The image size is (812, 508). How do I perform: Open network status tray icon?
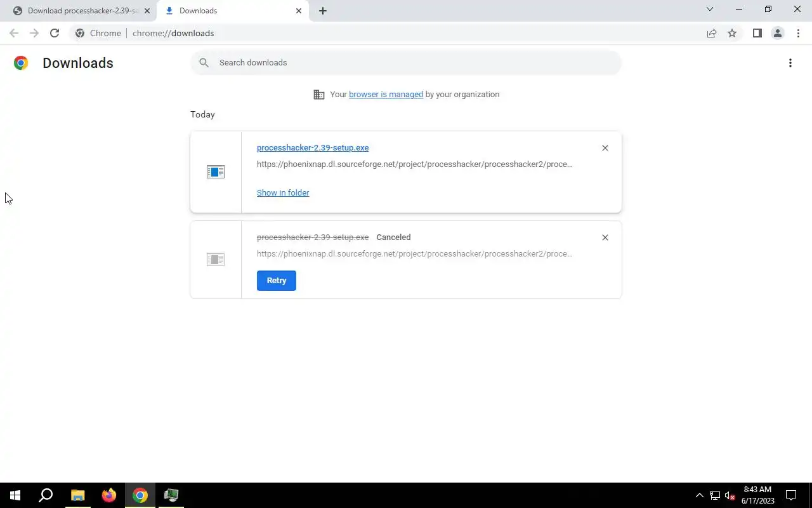[715, 495]
